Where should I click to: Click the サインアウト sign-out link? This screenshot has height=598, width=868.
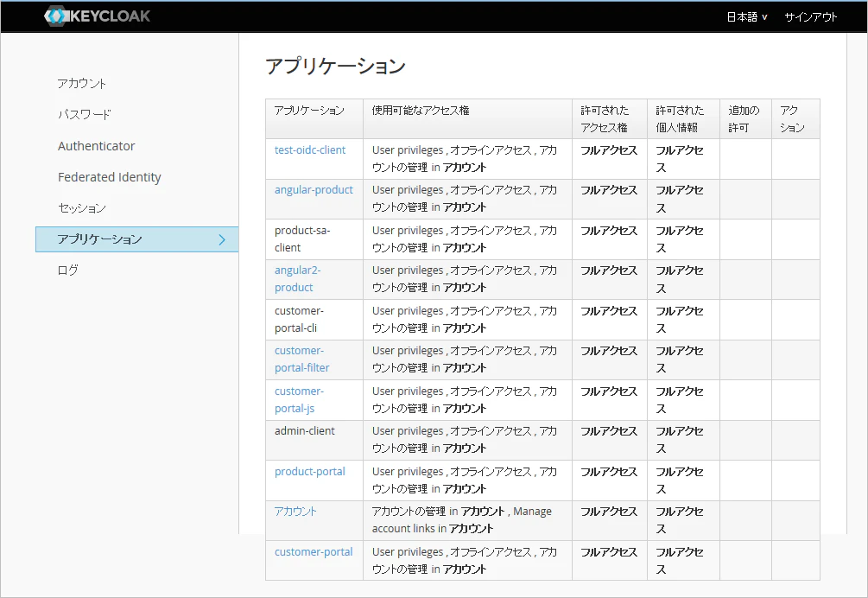[810, 17]
